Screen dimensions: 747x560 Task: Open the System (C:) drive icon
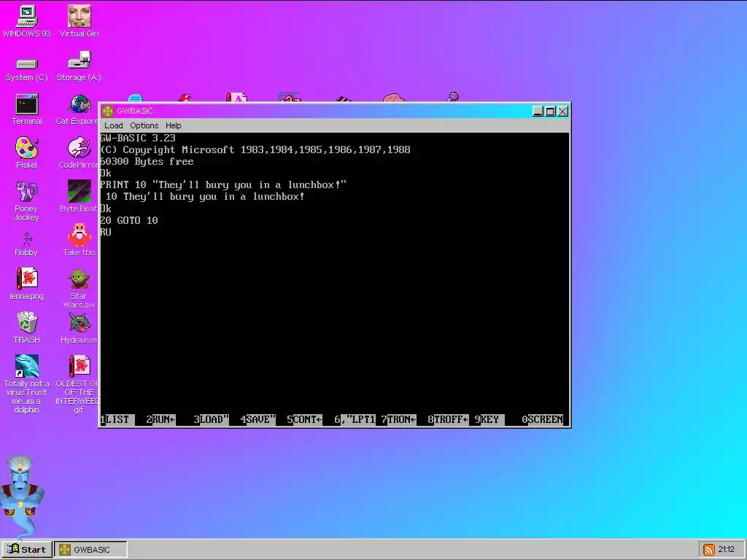point(27,69)
